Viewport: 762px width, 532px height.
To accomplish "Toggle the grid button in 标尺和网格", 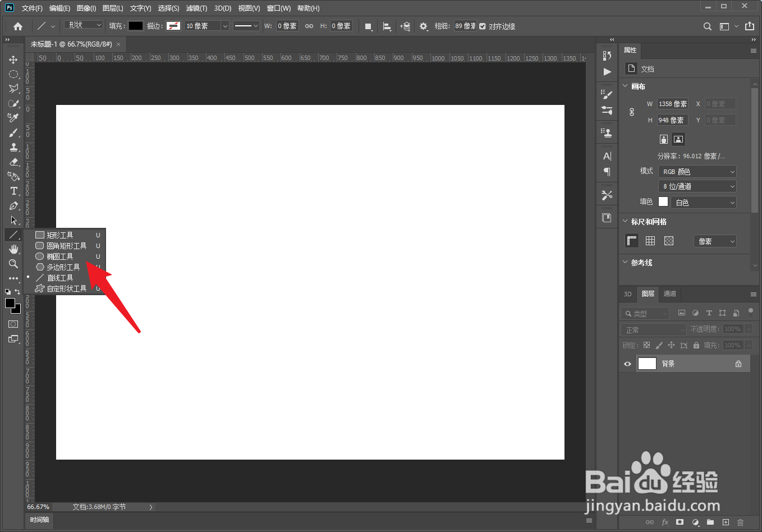I will (x=650, y=241).
